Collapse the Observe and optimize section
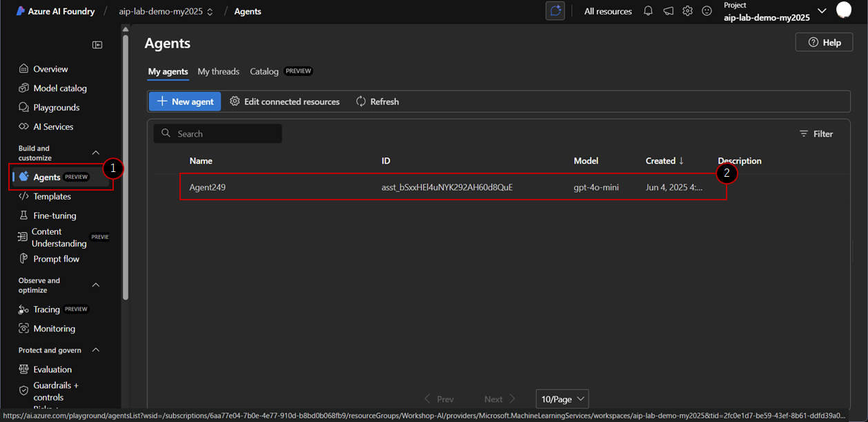The height and width of the screenshot is (422, 868). 96,285
